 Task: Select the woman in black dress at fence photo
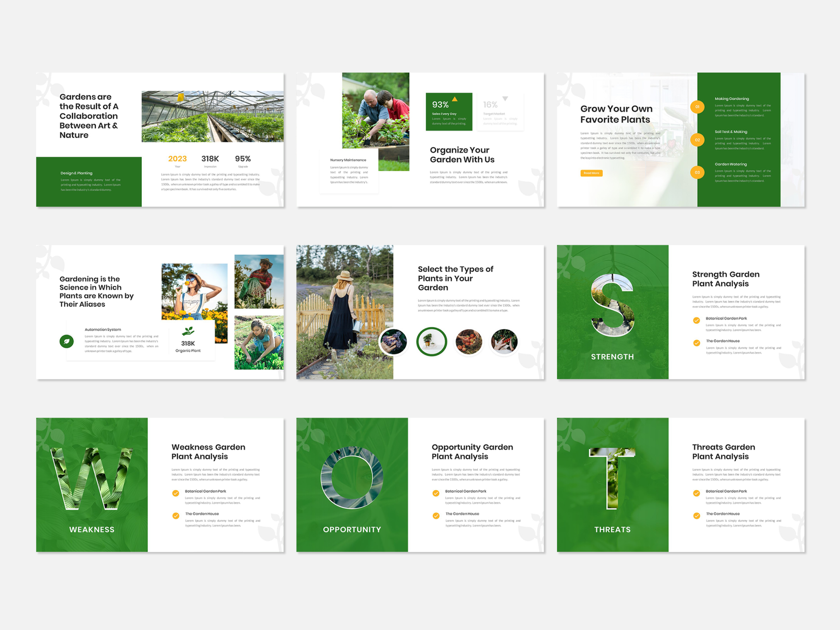(345, 312)
